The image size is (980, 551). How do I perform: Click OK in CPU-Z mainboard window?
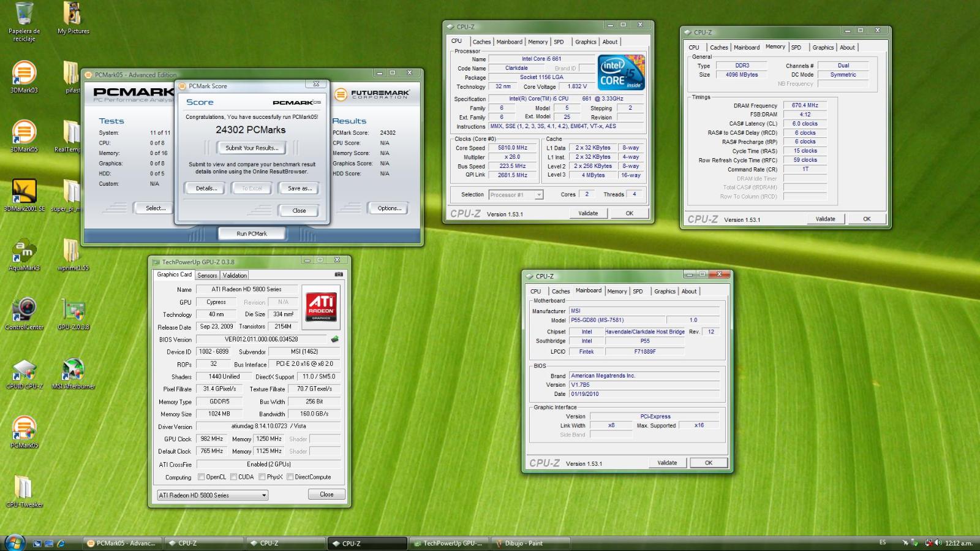click(708, 463)
